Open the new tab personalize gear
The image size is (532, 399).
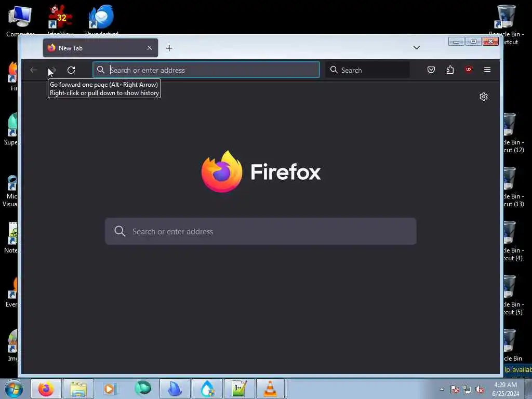(484, 97)
